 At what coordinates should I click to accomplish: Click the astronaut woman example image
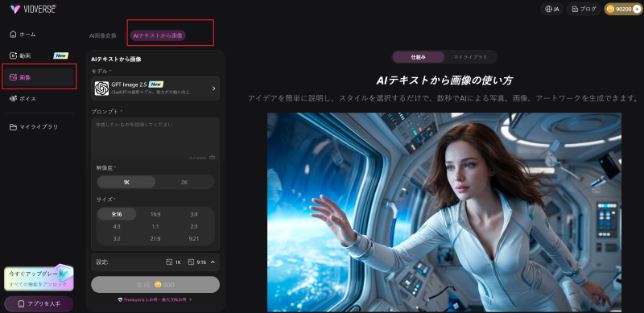point(444,212)
